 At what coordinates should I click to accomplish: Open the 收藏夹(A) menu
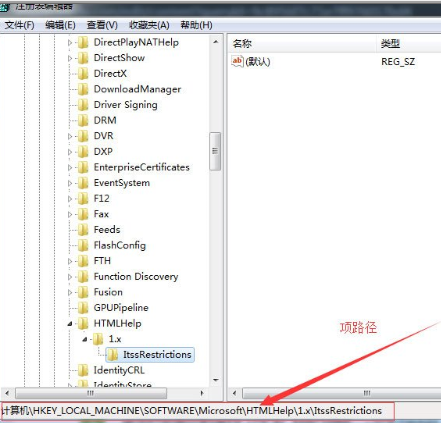click(149, 25)
